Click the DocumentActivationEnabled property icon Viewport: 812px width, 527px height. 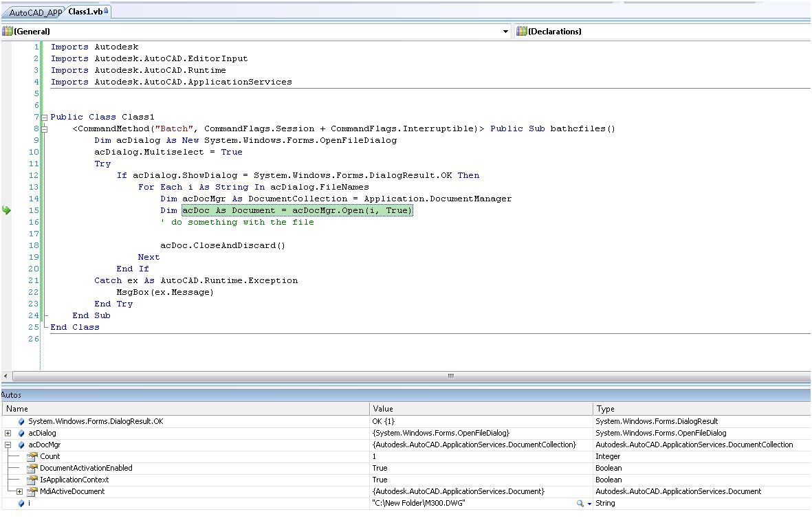tap(32, 469)
